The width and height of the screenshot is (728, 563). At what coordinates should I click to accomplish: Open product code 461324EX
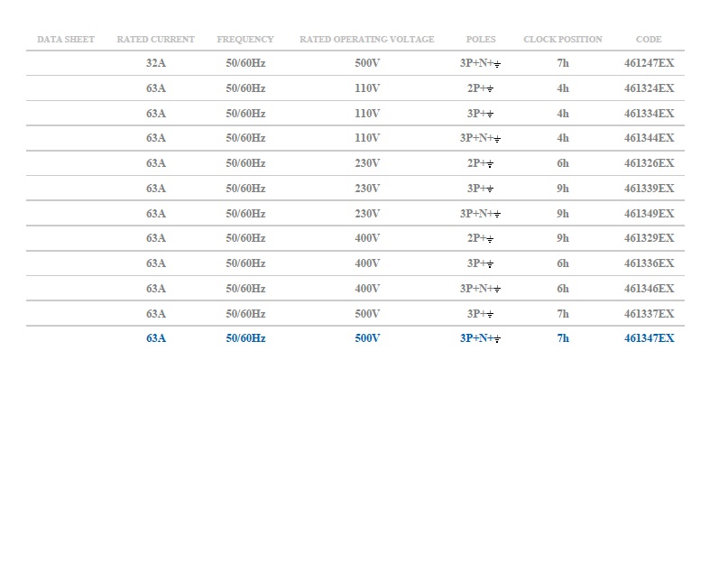click(x=649, y=88)
